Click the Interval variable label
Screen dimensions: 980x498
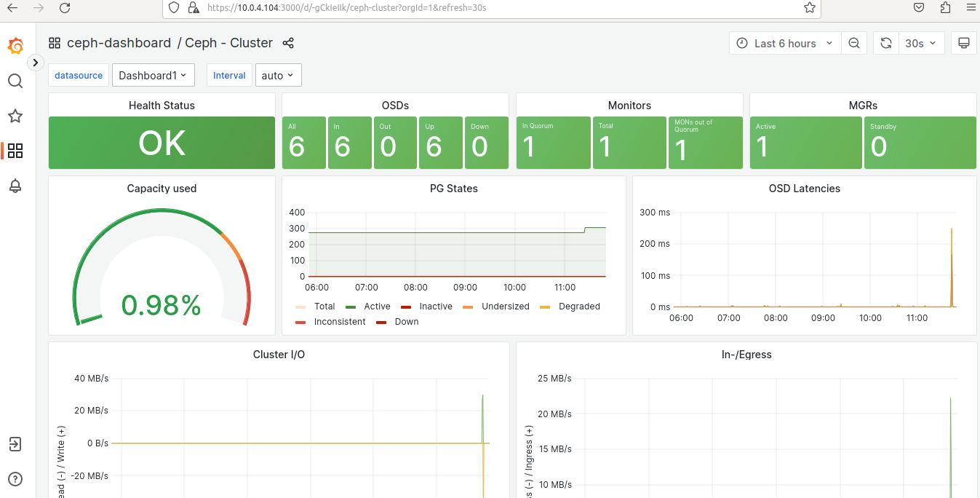229,75
